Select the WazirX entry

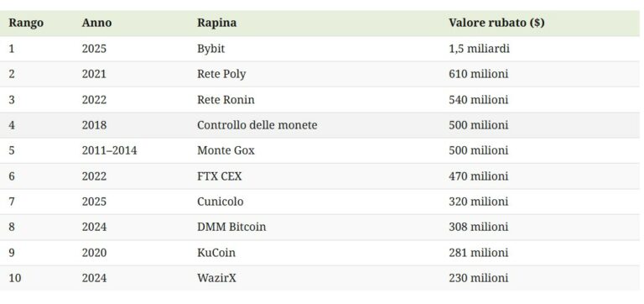click(x=216, y=278)
